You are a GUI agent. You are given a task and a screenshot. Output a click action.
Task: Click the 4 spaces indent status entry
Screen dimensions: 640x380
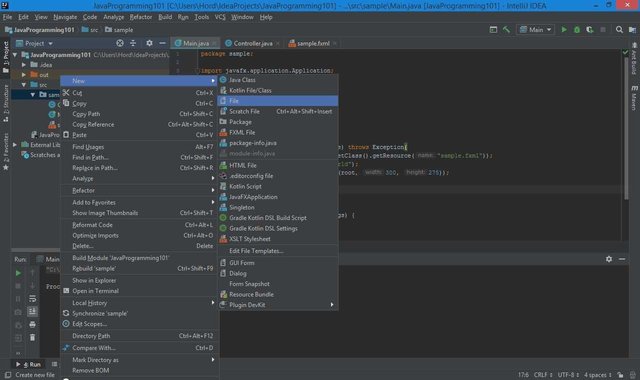(x=598, y=375)
